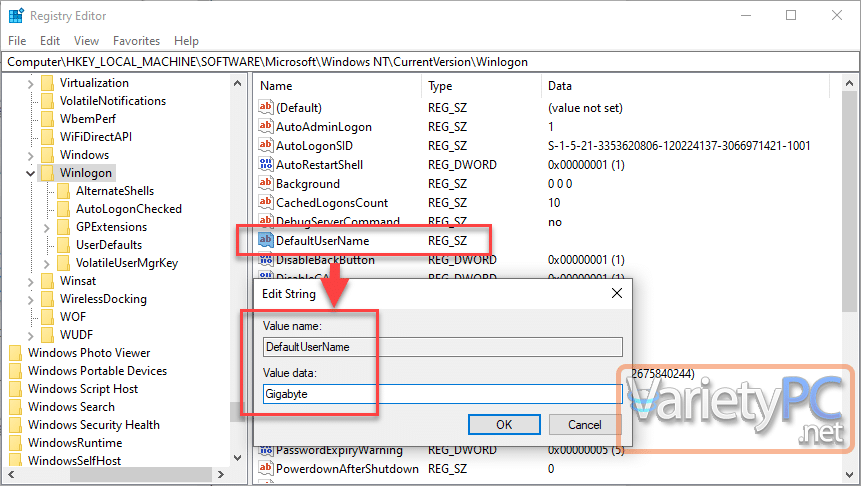Click the Windows Search folder icon
The width and height of the screenshot is (861, 486).
click(x=16, y=407)
